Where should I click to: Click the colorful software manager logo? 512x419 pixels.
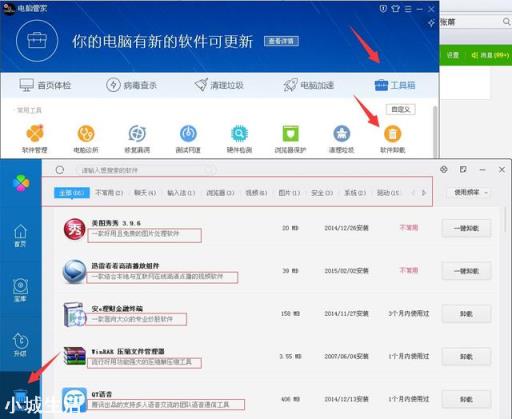(x=21, y=183)
